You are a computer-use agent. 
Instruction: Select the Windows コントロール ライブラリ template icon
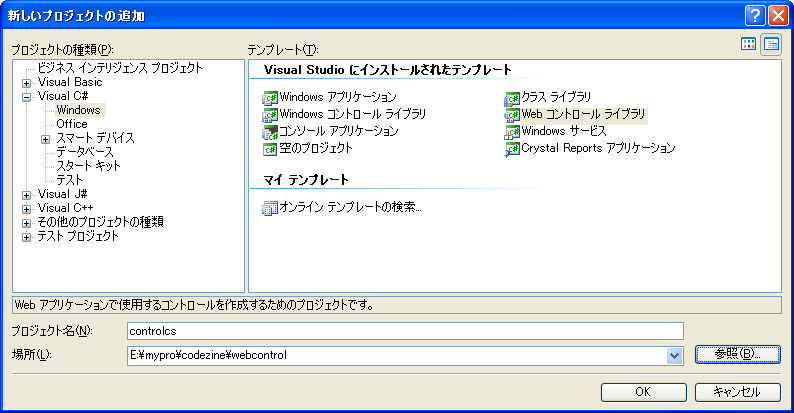[270, 115]
